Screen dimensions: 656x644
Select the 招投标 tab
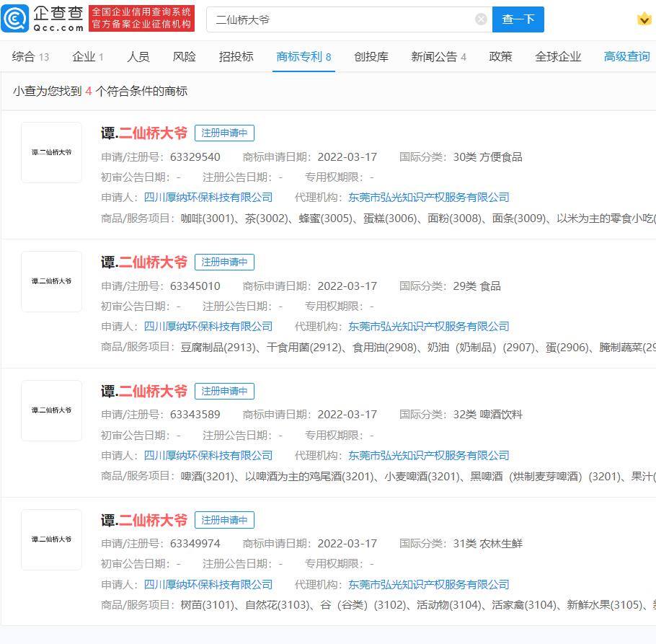[236, 56]
